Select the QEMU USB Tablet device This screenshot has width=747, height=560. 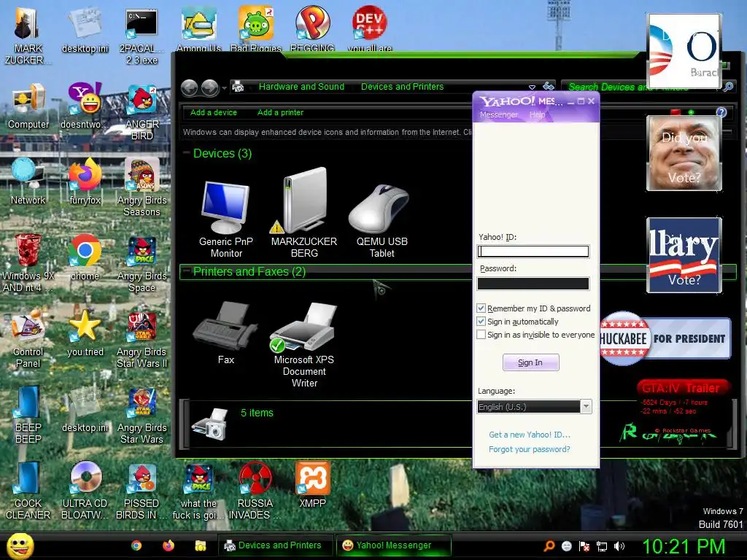pyautogui.click(x=382, y=221)
